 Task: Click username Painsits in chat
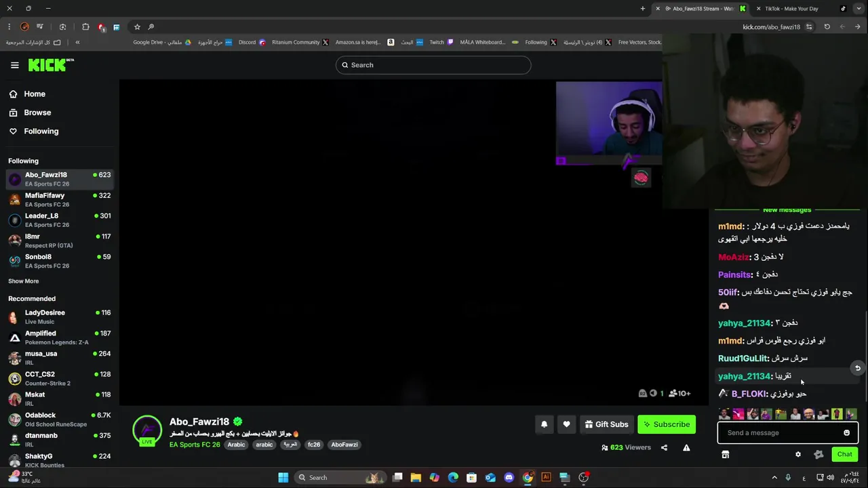coord(735,274)
